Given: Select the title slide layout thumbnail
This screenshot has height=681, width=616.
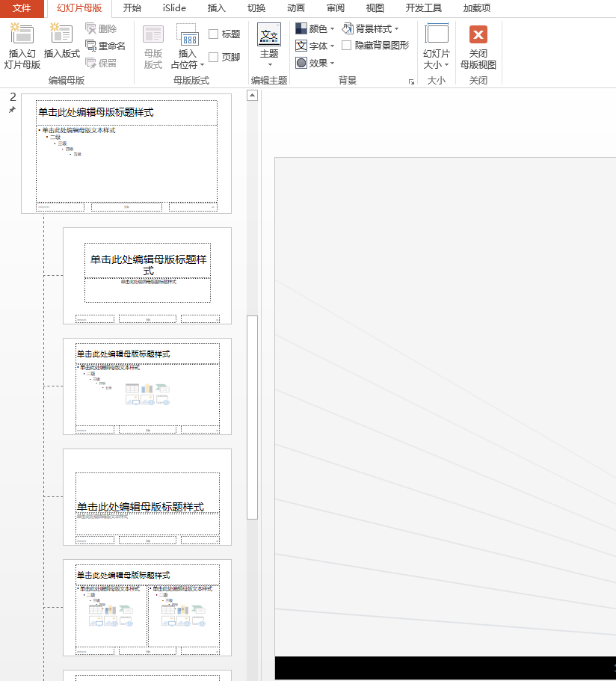Looking at the screenshot, I should (x=147, y=276).
